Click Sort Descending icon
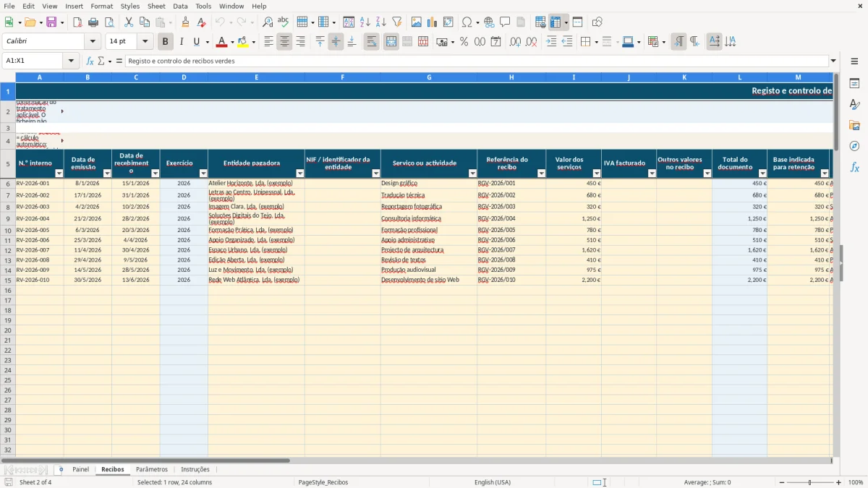The width and height of the screenshot is (868, 488). 381,22
